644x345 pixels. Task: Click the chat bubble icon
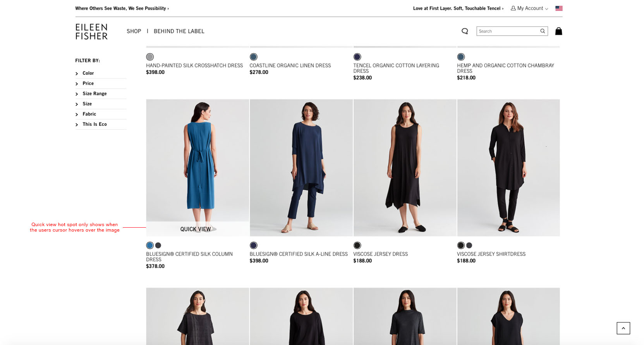tap(465, 31)
